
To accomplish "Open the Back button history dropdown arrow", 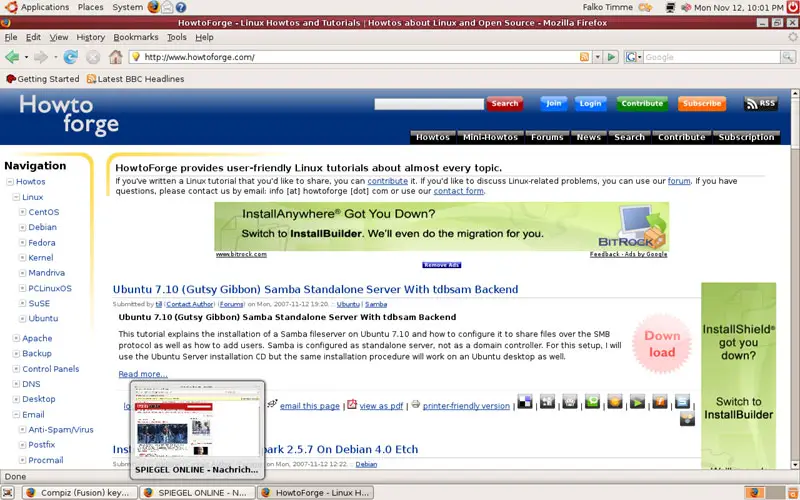I will click(26, 57).
